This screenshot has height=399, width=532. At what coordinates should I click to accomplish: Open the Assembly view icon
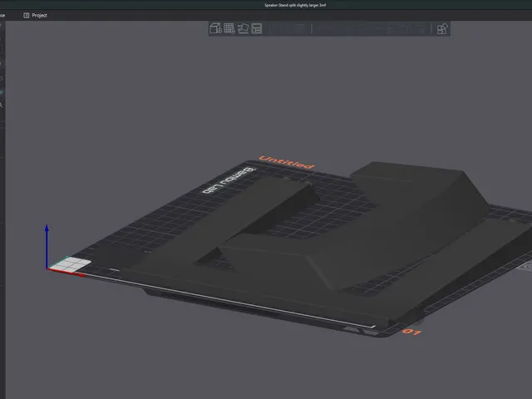442,29
